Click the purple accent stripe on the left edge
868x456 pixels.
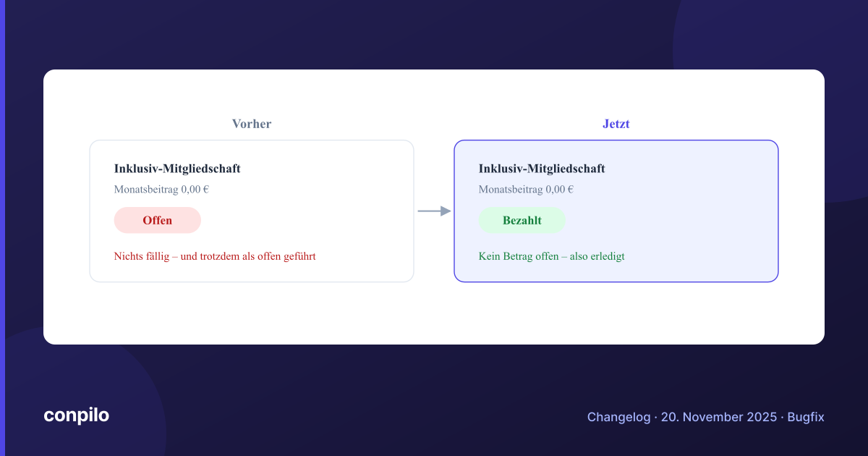[x=2, y=228]
